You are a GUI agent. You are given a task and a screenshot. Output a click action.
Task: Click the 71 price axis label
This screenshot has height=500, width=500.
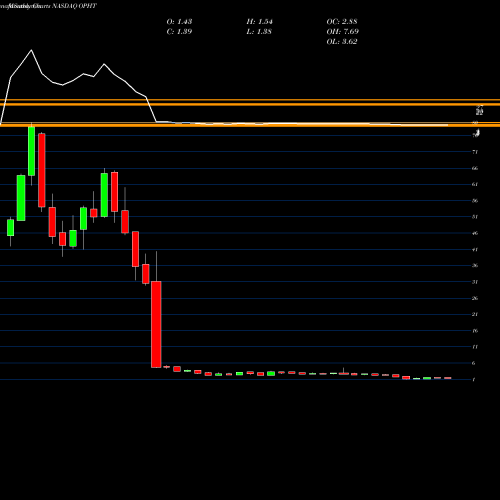coord(475,152)
